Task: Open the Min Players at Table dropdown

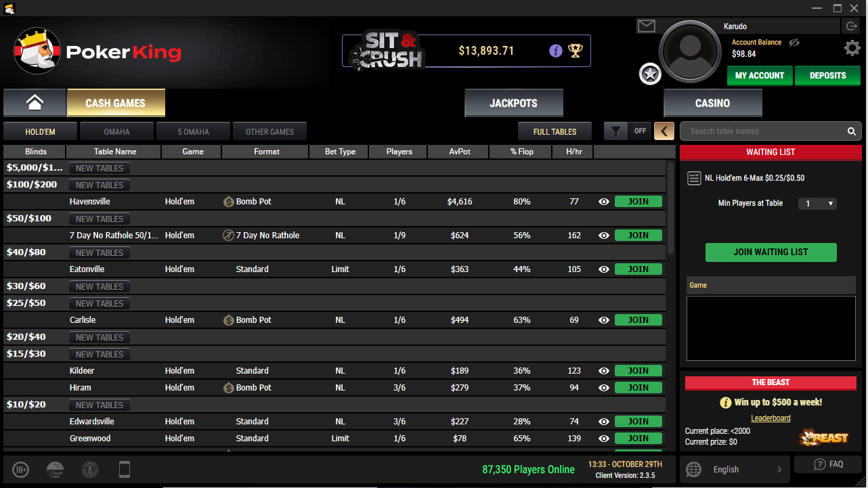Action: (x=817, y=204)
